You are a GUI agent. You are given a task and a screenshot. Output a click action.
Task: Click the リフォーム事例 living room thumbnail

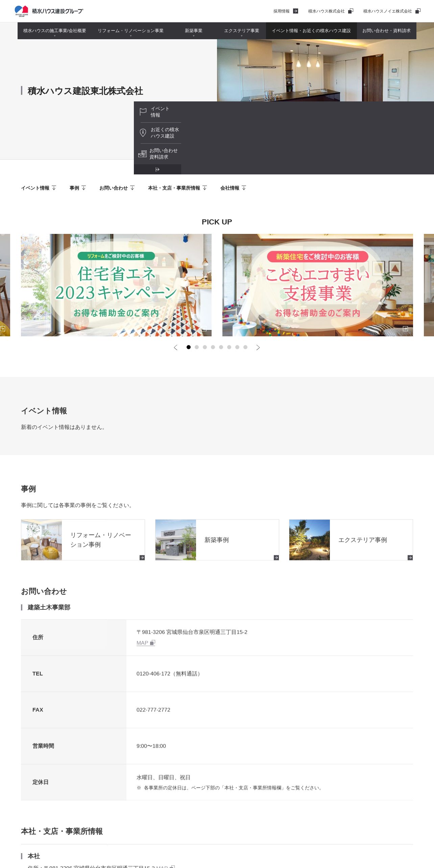[x=42, y=540]
